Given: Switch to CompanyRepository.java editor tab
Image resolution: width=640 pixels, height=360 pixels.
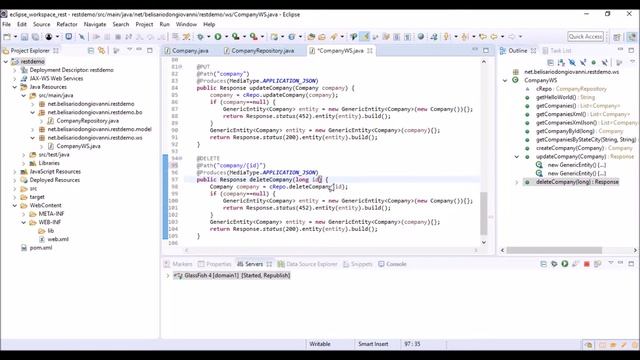Looking at the screenshot, I should [x=259, y=51].
